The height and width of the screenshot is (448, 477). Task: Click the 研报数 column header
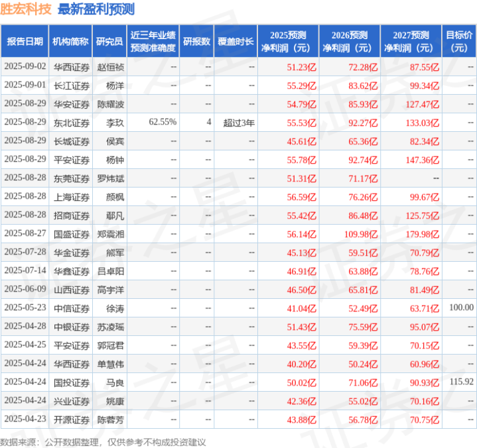(196, 41)
